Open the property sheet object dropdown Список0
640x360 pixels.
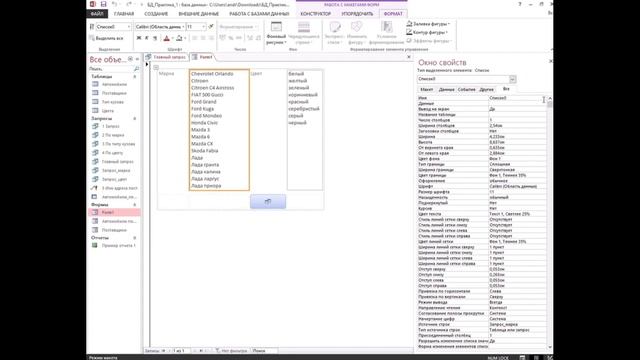click(513, 79)
